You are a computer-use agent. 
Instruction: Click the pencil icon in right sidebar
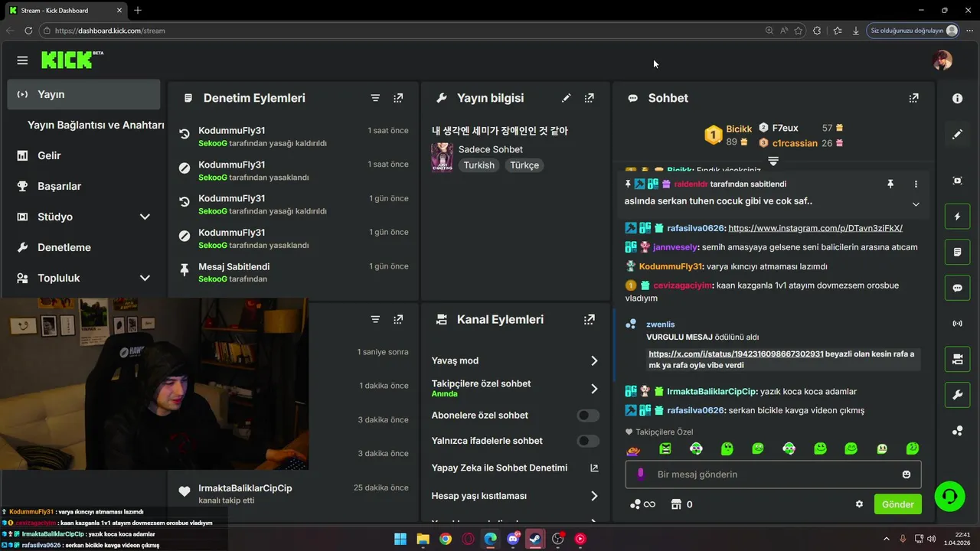pyautogui.click(x=957, y=134)
